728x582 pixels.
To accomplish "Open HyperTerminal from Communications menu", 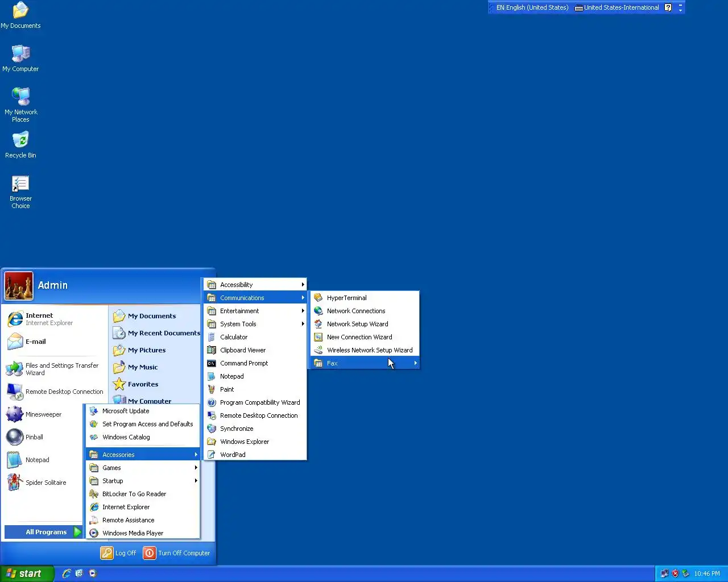I will tap(365, 298).
